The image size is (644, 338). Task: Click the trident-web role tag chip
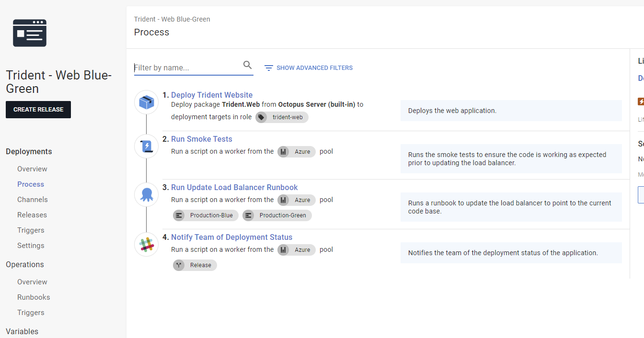coord(282,117)
